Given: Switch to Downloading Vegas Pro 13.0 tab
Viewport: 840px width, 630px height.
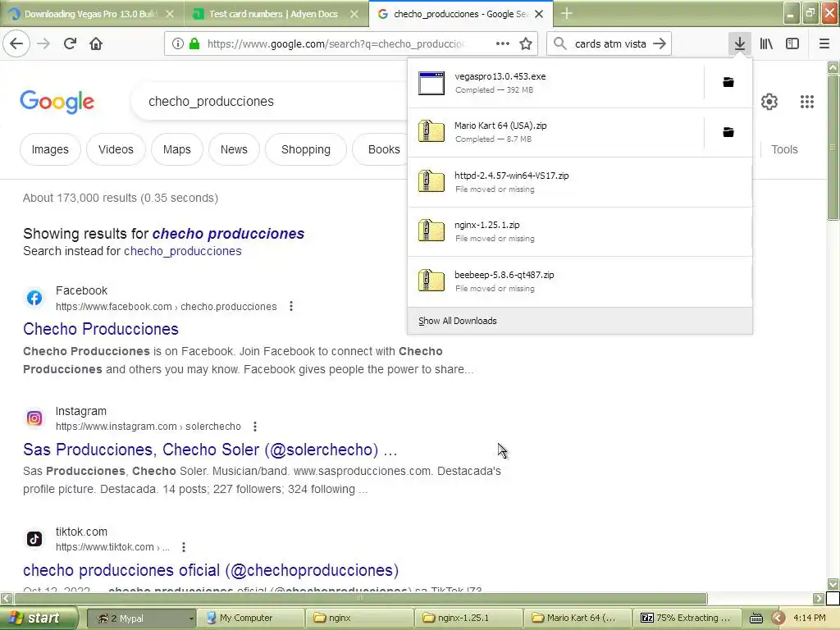Looking at the screenshot, I should 92,14.
